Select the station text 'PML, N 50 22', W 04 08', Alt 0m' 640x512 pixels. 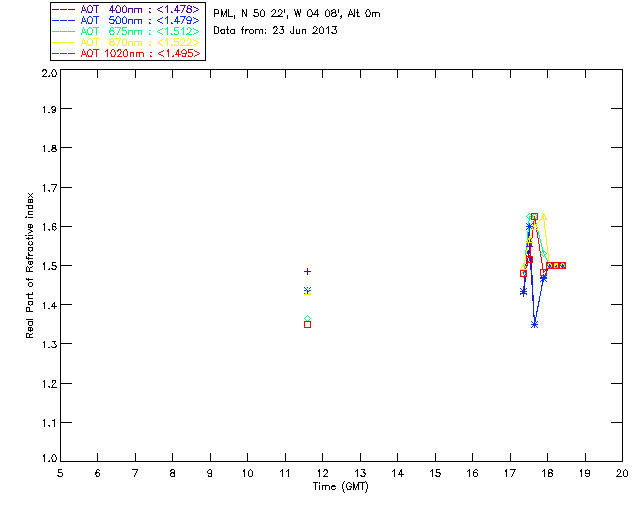297,14
